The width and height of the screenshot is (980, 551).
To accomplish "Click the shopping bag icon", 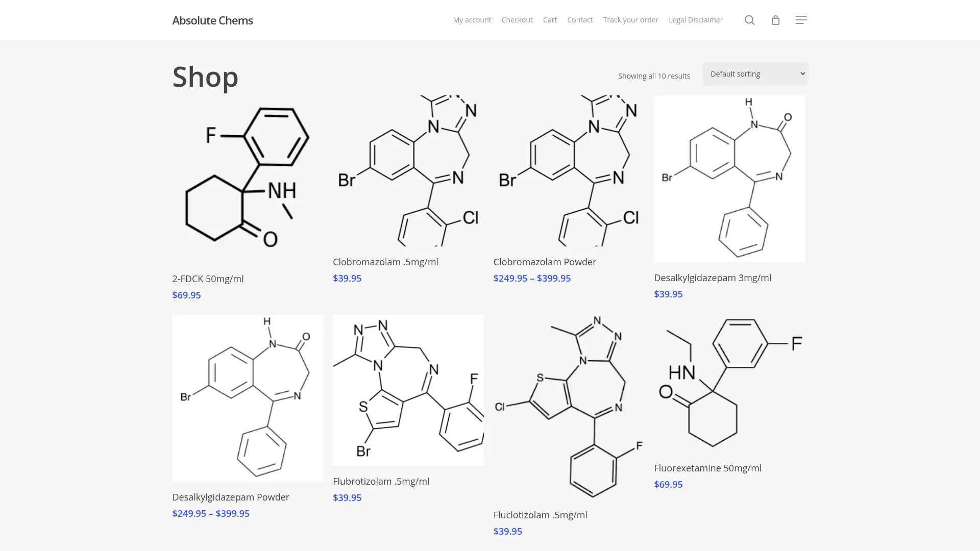I will click(x=775, y=20).
